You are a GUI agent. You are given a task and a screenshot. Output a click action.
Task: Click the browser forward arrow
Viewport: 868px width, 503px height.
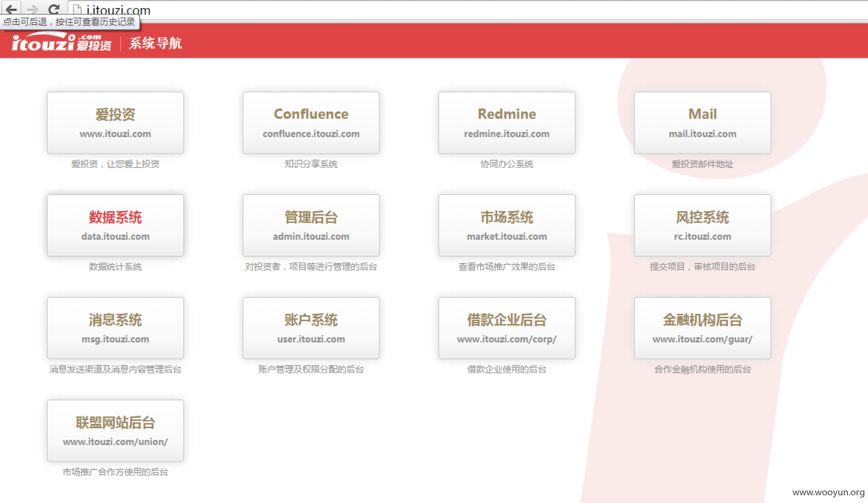tap(32, 9)
